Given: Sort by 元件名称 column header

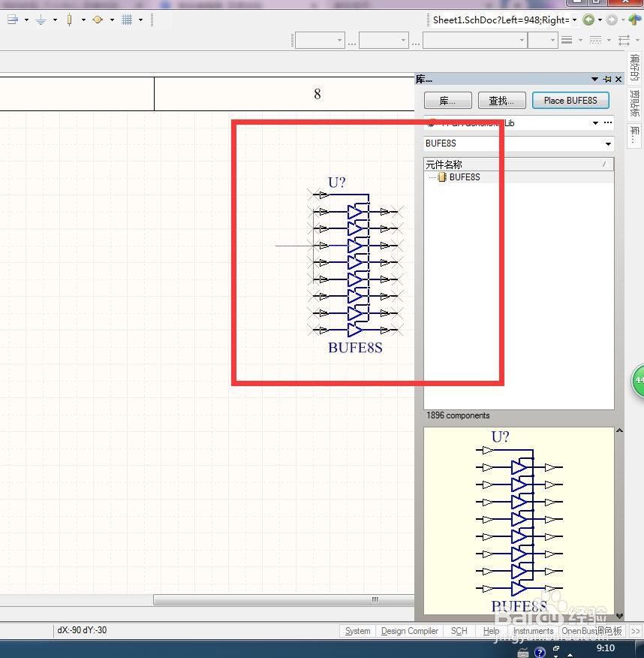Looking at the screenshot, I should coord(519,164).
